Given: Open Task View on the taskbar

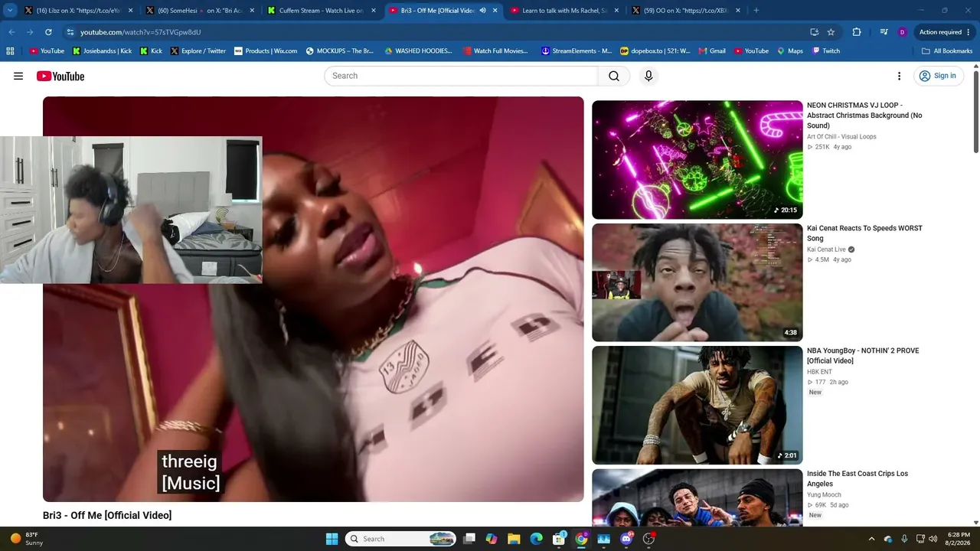Looking at the screenshot, I should pyautogui.click(x=469, y=539).
